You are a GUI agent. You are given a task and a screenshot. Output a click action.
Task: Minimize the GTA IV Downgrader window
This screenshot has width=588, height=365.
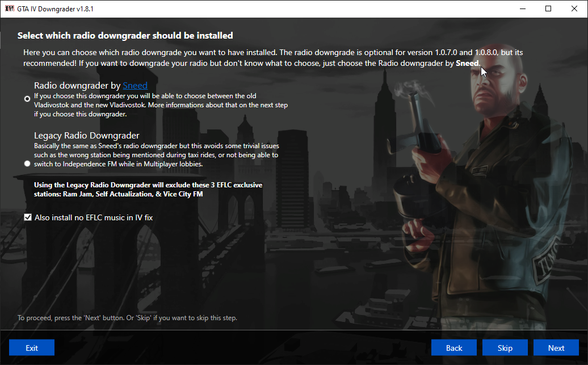click(522, 9)
